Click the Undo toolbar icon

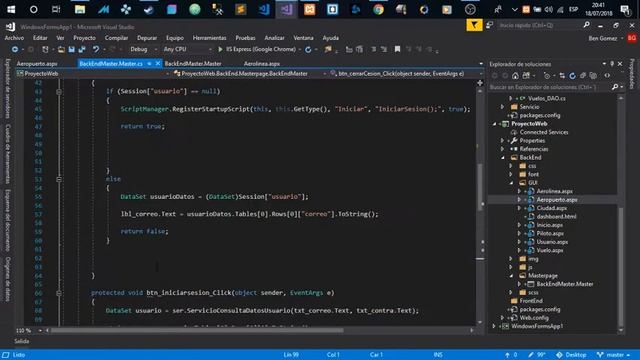(96, 49)
